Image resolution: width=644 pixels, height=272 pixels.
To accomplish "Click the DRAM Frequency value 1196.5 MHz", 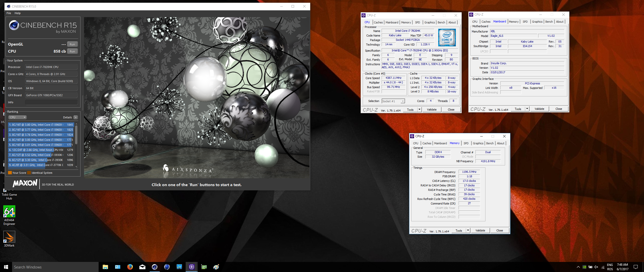I will point(469,172).
